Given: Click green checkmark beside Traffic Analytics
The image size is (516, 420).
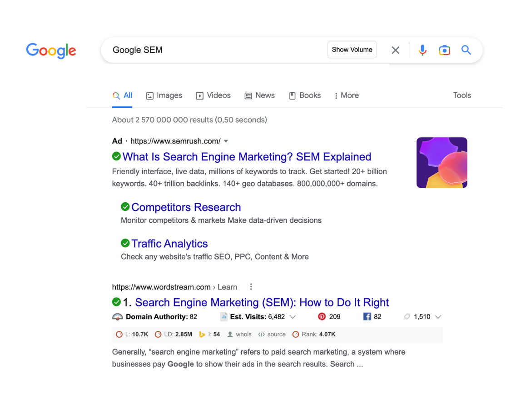Looking at the screenshot, I should [x=125, y=243].
